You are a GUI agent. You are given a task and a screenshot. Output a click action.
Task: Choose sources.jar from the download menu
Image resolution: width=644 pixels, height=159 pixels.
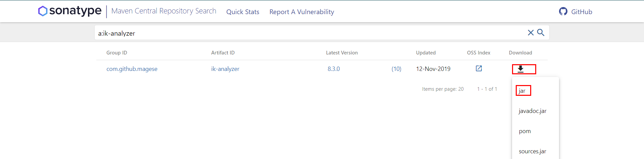tap(533, 151)
